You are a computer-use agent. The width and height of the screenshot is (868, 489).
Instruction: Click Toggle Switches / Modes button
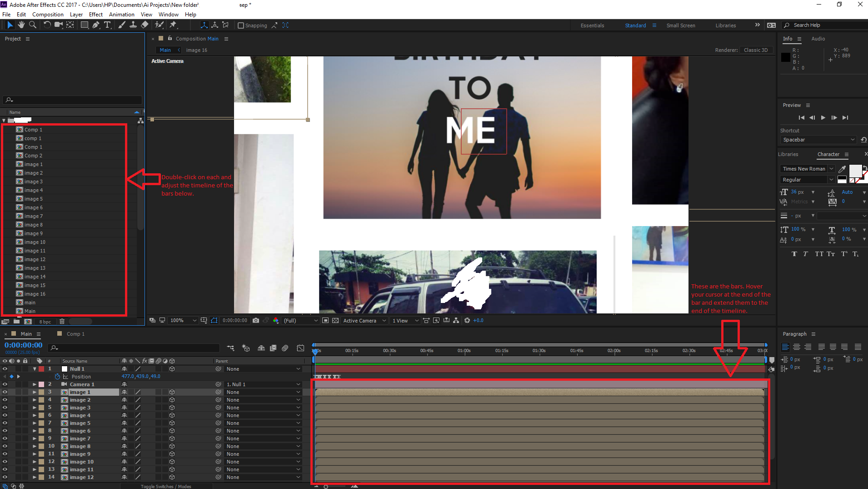(x=166, y=486)
